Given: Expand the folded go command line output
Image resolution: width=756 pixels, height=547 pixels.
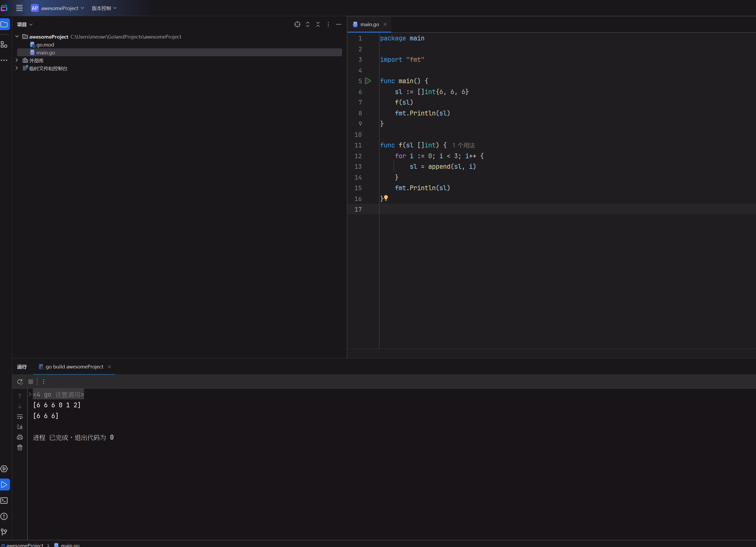Looking at the screenshot, I should click(30, 394).
